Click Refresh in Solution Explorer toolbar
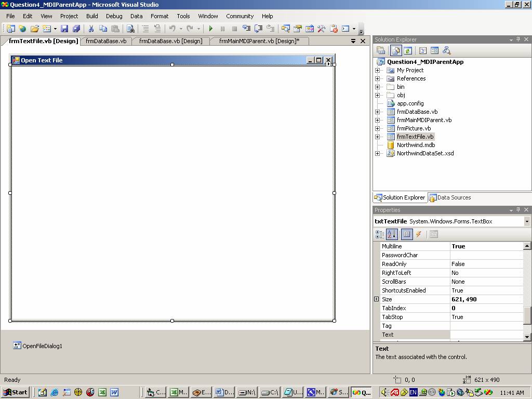532x399 pixels. [408, 51]
